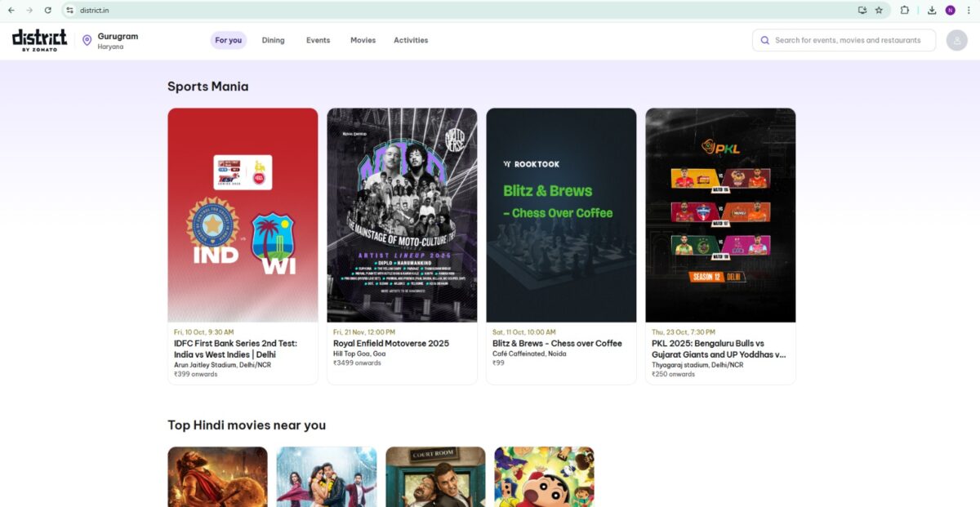The image size is (980, 507).
Task: Click the District by Zomato logo
Action: coord(39,40)
